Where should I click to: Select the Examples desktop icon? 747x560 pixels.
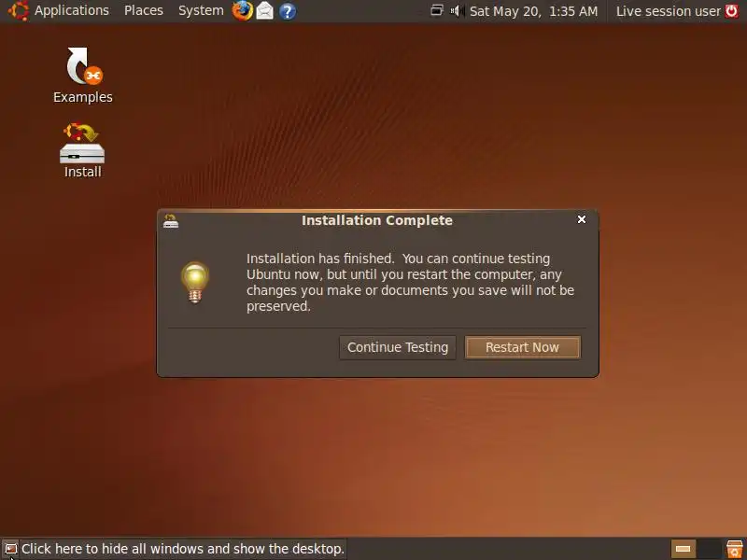coord(83,76)
